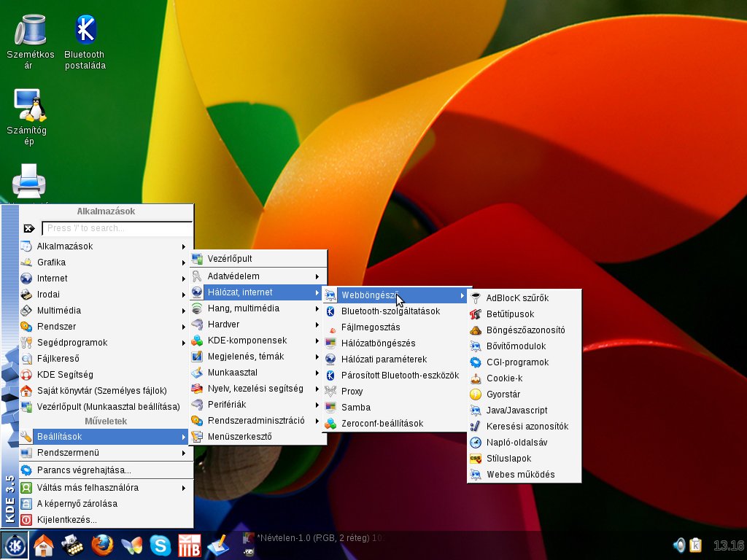Open the Proxy network settings item
This screenshot has width=747, height=560.
352,392
